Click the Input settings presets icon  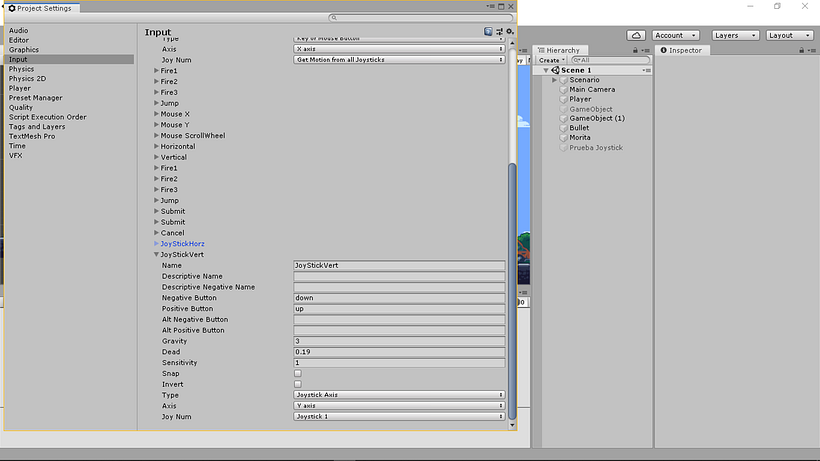[499, 32]
